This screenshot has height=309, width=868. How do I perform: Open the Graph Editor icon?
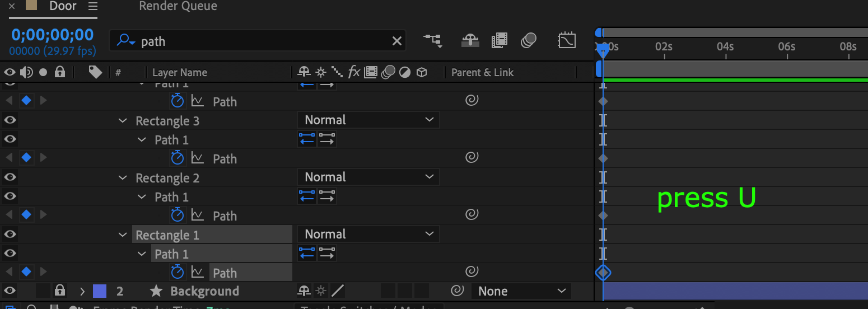point(567,40)
